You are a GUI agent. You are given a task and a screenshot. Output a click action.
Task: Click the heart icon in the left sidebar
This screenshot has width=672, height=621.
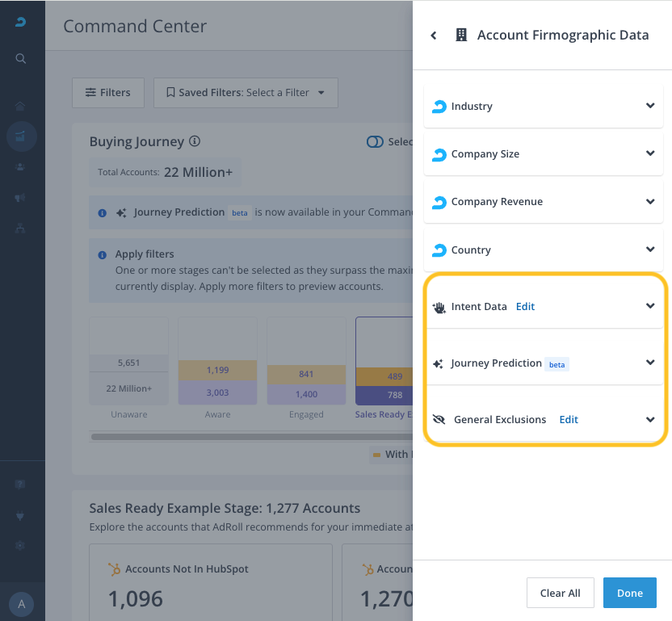click(21, 515)
